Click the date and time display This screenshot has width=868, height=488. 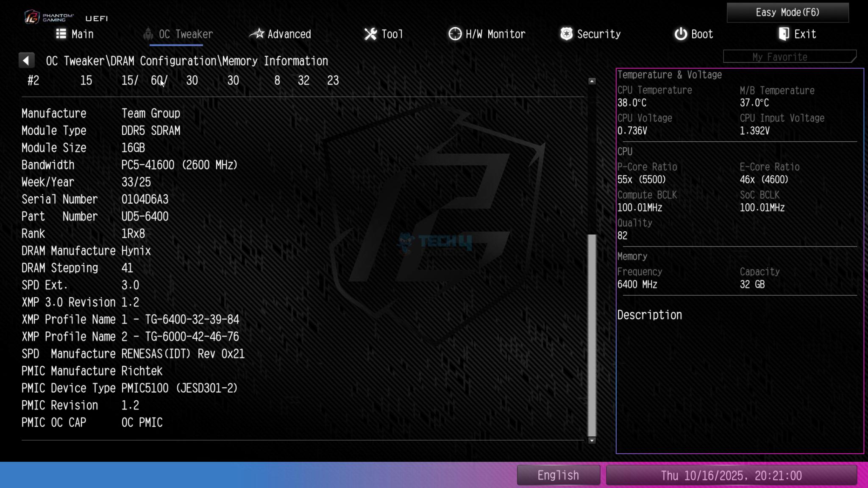[731, 475]
